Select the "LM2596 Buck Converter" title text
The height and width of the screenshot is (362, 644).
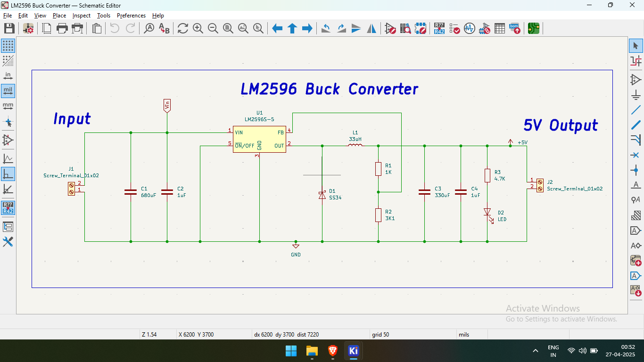click(x=329, y=89)
